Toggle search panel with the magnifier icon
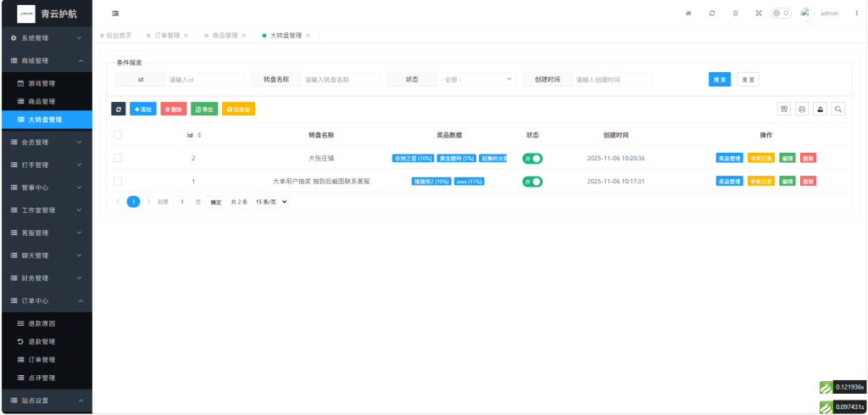The image size is (868, 415). click(838, 109)
